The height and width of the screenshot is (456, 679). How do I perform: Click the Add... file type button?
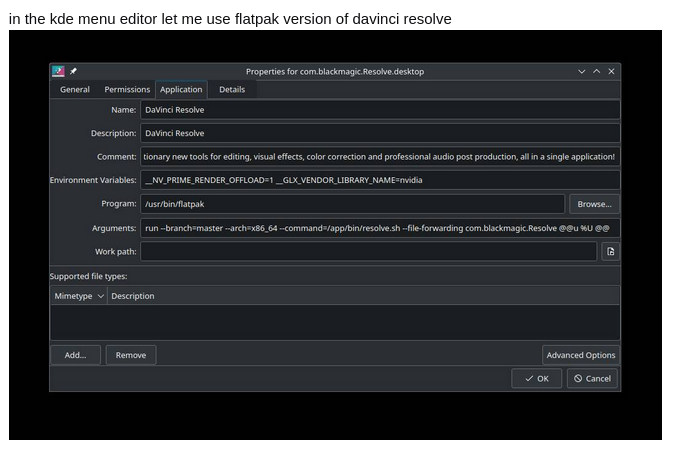point(76,355)
